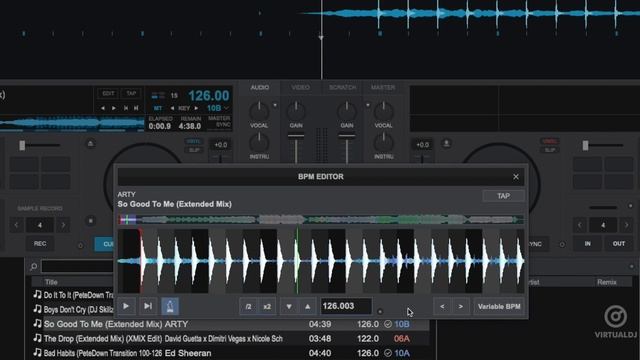Click the browser's magnifier search icon
The width and height of the screenshot is (640, 360).
34,267
